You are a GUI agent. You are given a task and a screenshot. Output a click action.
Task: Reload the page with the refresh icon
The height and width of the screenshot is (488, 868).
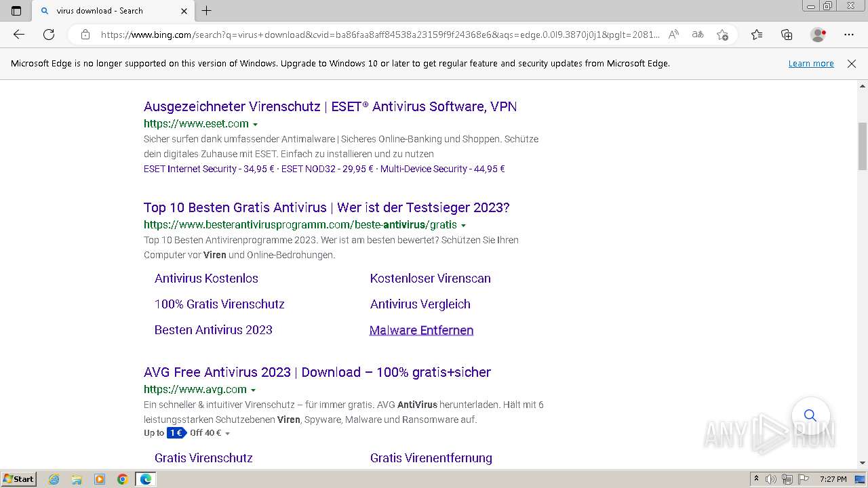[49, 35]
